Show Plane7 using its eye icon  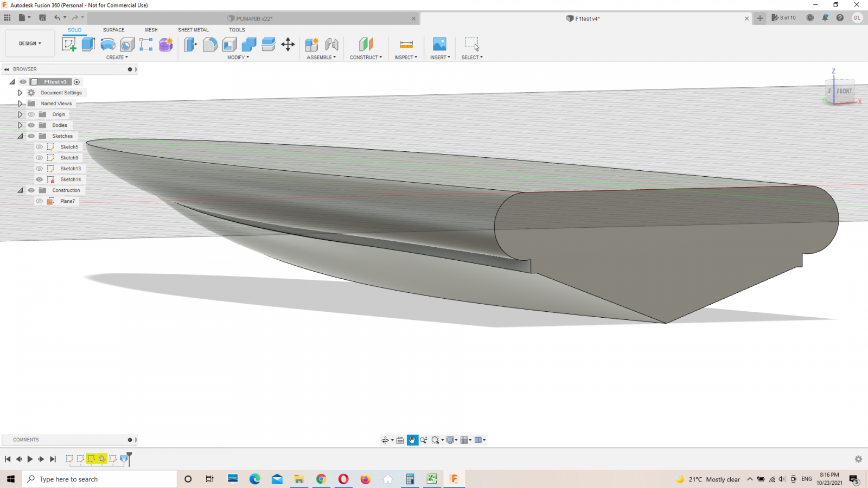(40, 201)
